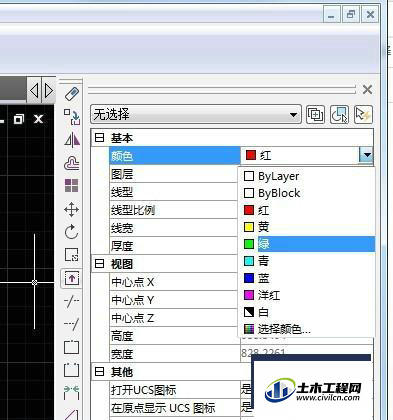The height and width of the screenshot is (420, 393).
Task: Select the Extend tool icon
Action: pos(71,324)
